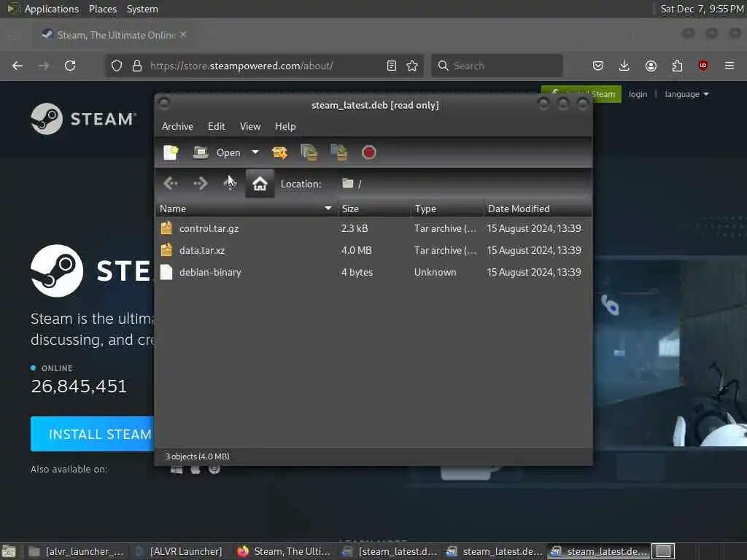Click the tracking protection shield icon

[x=117, y=66]
